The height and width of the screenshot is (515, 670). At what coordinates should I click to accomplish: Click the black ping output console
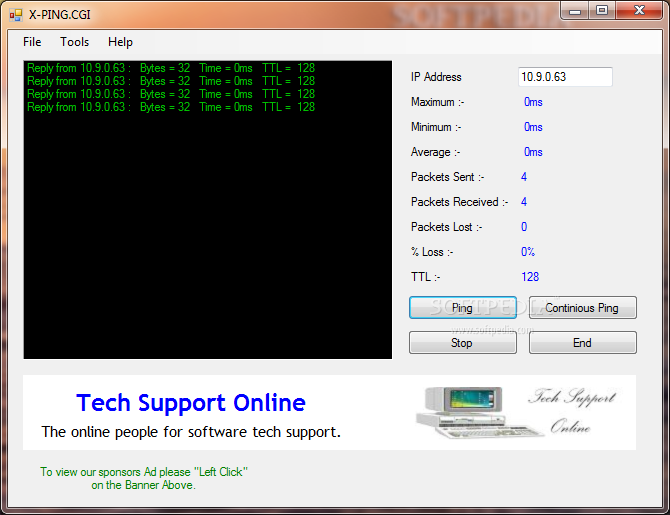pos(208,210)
